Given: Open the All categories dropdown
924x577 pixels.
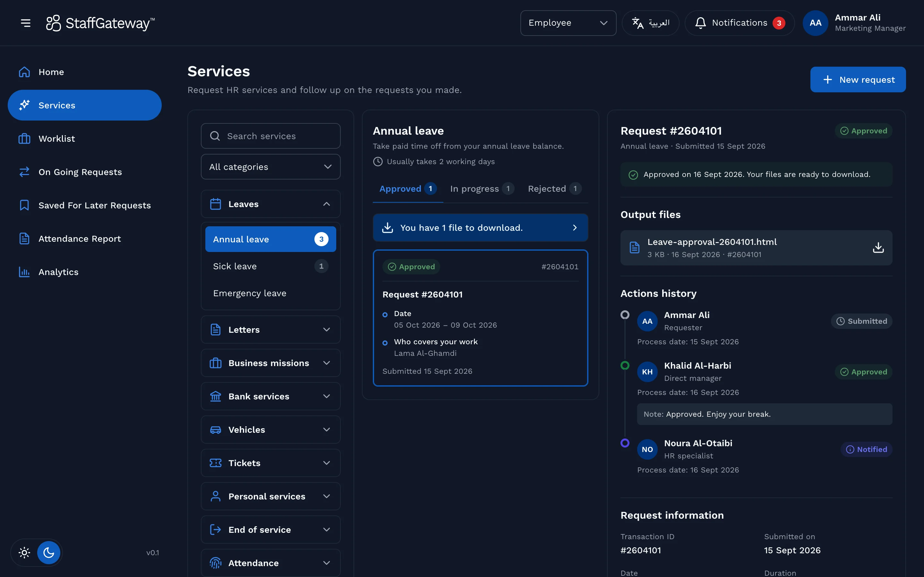Looking at the screenshot, I should [x=271, y=167].
